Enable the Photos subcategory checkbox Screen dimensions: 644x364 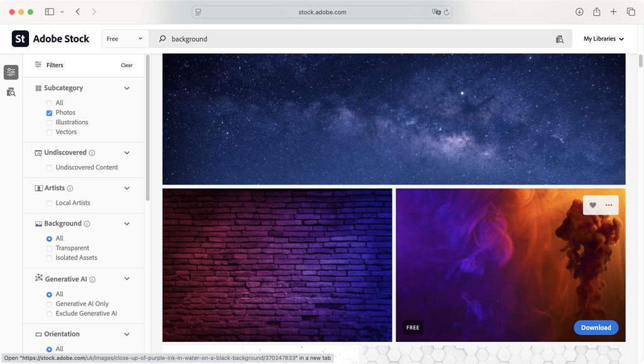click(x=49, y=112)
